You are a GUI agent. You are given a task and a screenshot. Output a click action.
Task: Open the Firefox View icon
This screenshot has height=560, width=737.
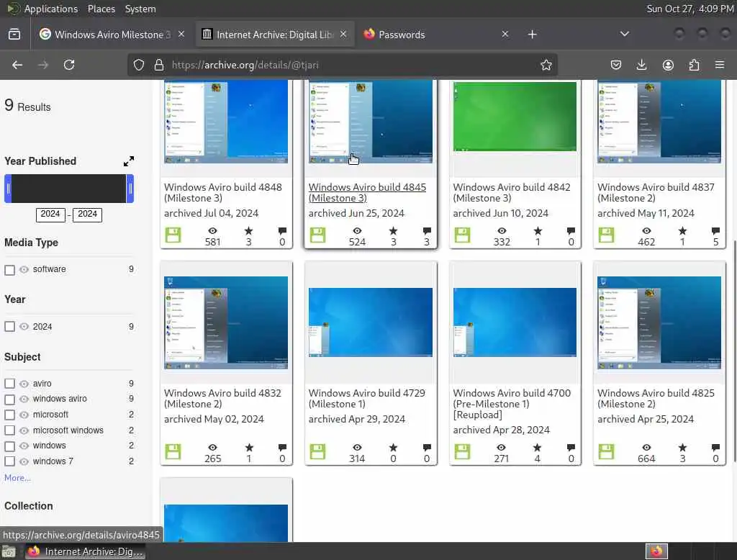point(14,35)
